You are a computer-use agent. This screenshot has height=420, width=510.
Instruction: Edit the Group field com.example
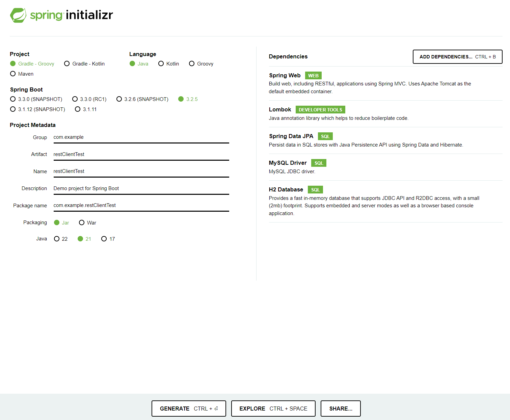tap(141, 137)
